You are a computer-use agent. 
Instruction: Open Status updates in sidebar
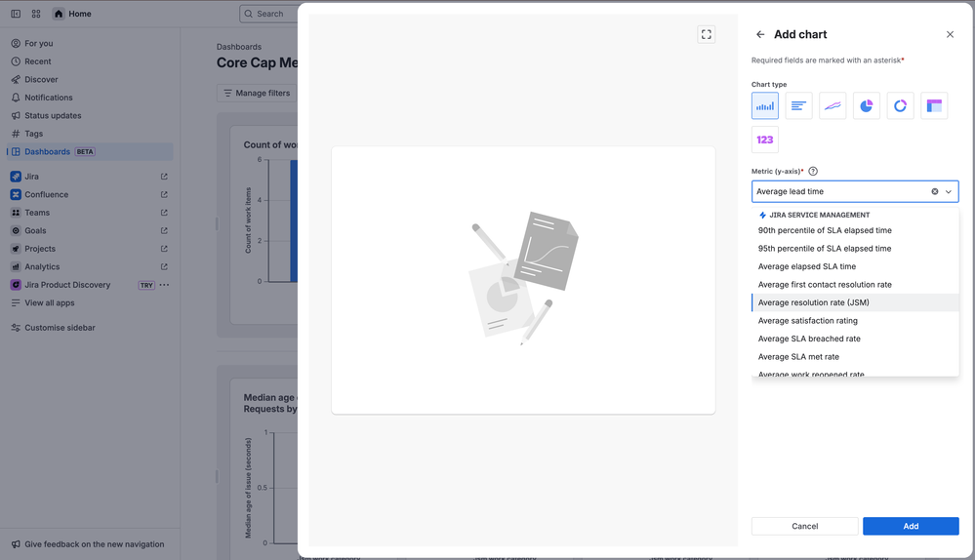[x=90, y=115]
